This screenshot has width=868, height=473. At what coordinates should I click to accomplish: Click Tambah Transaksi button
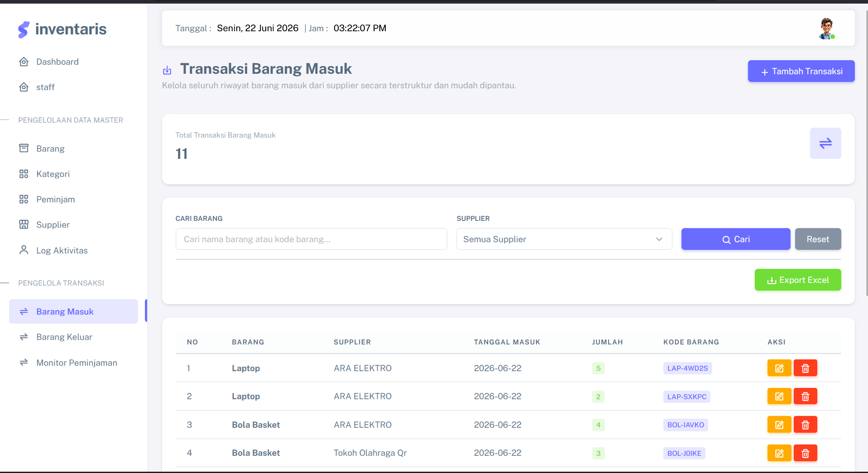(801, 71)
